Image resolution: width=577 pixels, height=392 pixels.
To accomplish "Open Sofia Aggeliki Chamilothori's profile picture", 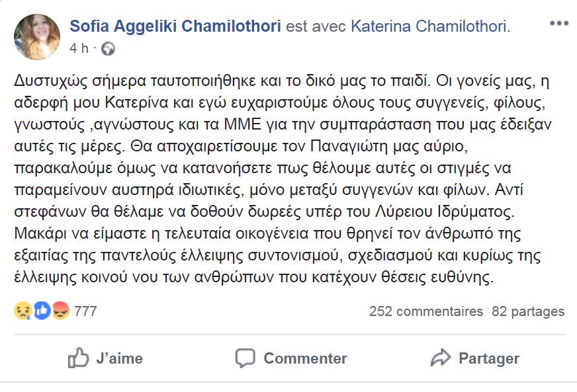I will [37, 37].
